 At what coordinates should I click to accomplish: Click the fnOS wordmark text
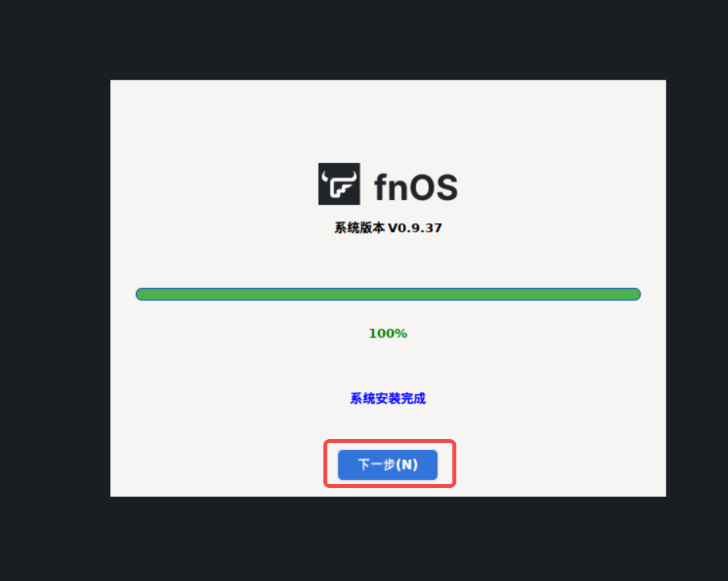(x=415, y=187)
